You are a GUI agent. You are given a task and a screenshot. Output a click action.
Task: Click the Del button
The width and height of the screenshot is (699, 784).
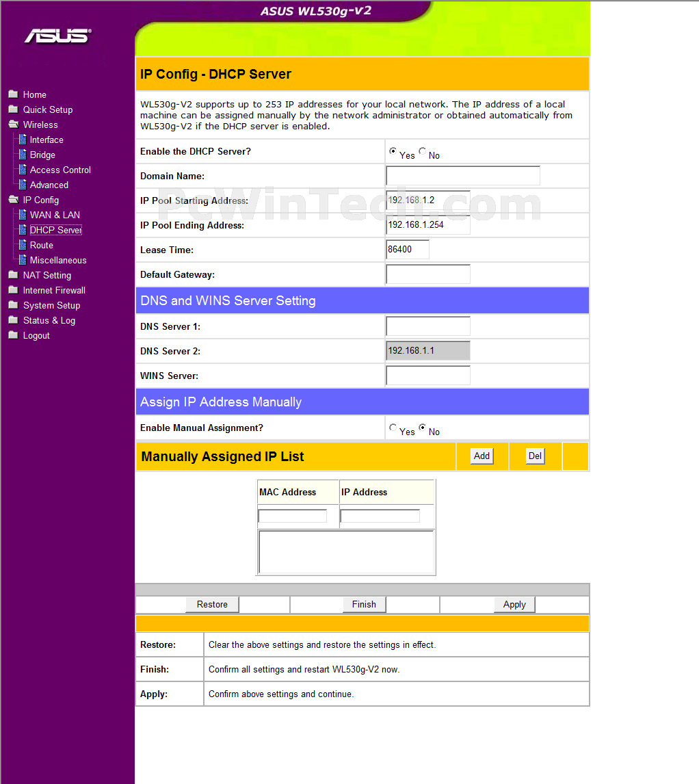tap(535, 456)
